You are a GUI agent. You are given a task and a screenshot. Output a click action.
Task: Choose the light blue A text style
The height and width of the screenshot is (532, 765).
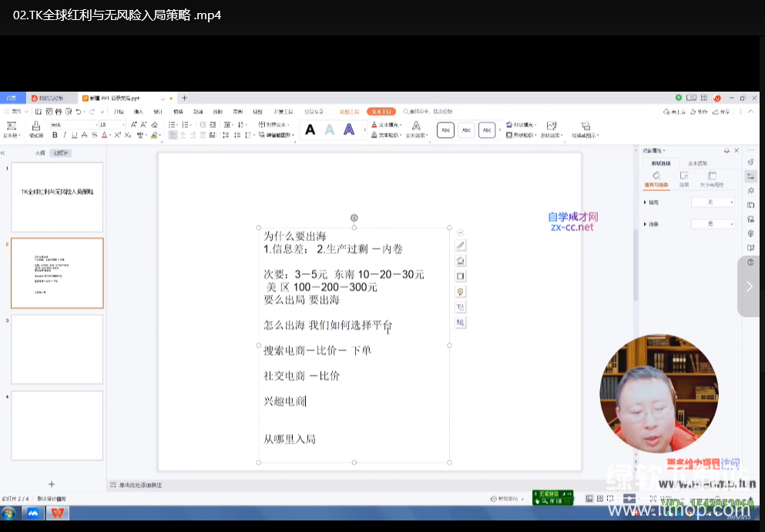(329, 129)
